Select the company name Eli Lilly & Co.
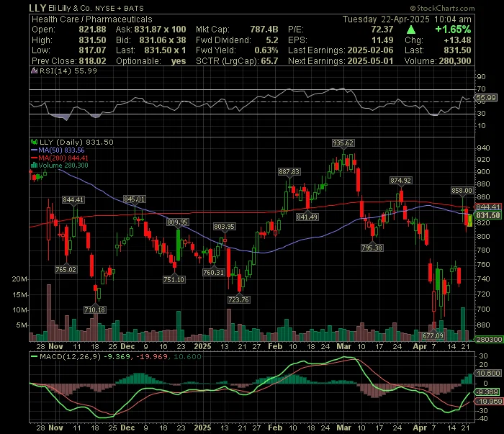The width and height of the screenshot is (504, 434). point(70,8)
